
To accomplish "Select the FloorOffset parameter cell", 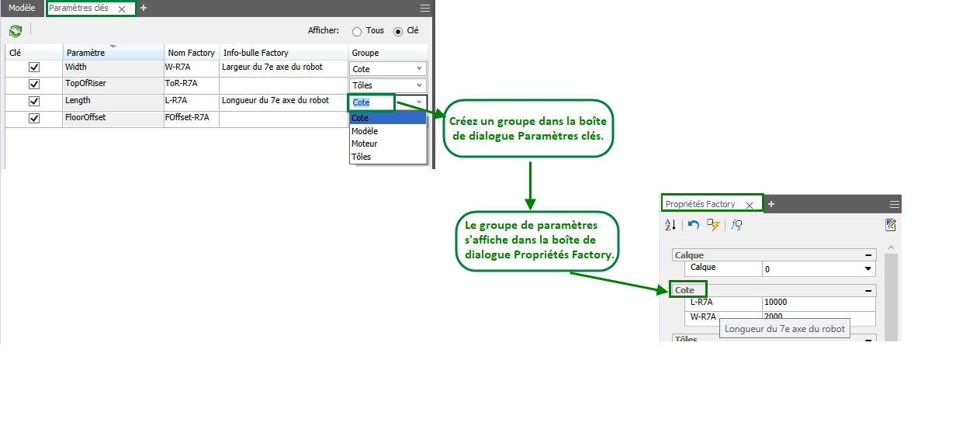I will [113, 119].
